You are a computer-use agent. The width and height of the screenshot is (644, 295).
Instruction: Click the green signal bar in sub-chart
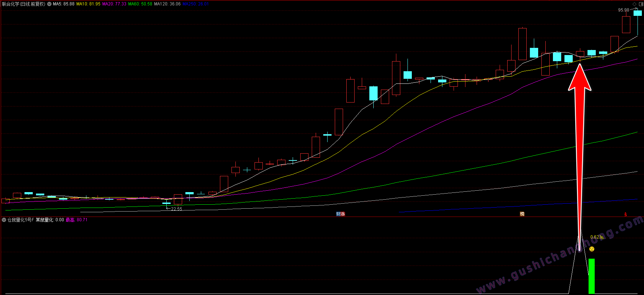point(591,276)
